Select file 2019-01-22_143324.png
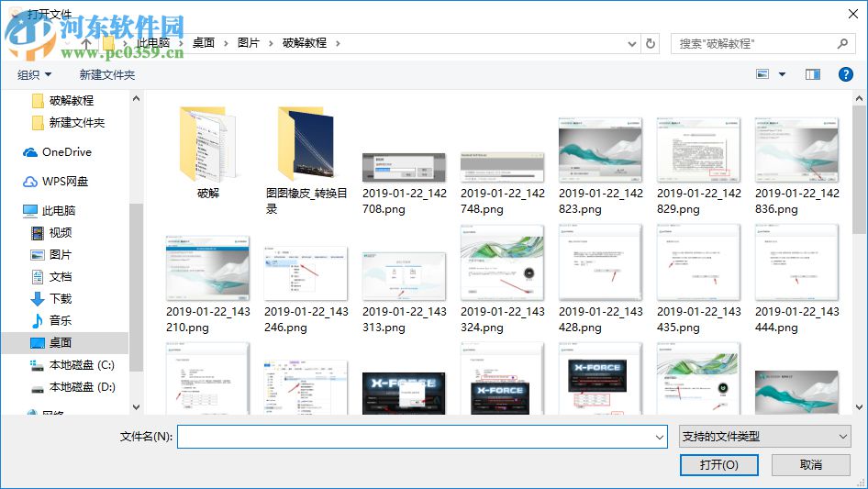 tap(502, 279)
